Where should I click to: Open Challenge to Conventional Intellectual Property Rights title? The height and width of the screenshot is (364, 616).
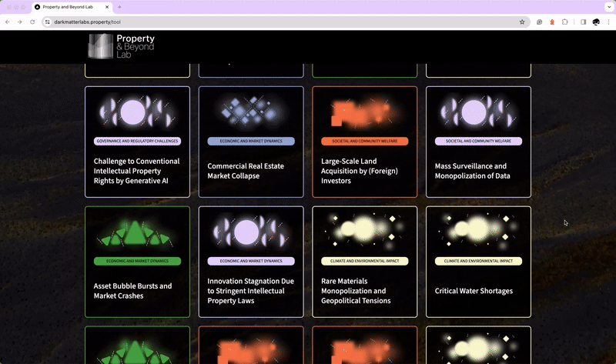point(136,171)
